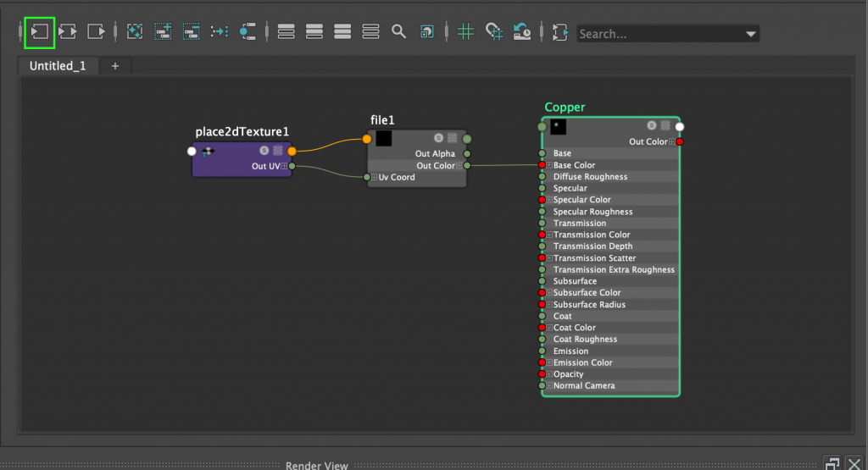Expand the Uv Coord attribute on file1
The image size is (868, 470).
point(374,177)
